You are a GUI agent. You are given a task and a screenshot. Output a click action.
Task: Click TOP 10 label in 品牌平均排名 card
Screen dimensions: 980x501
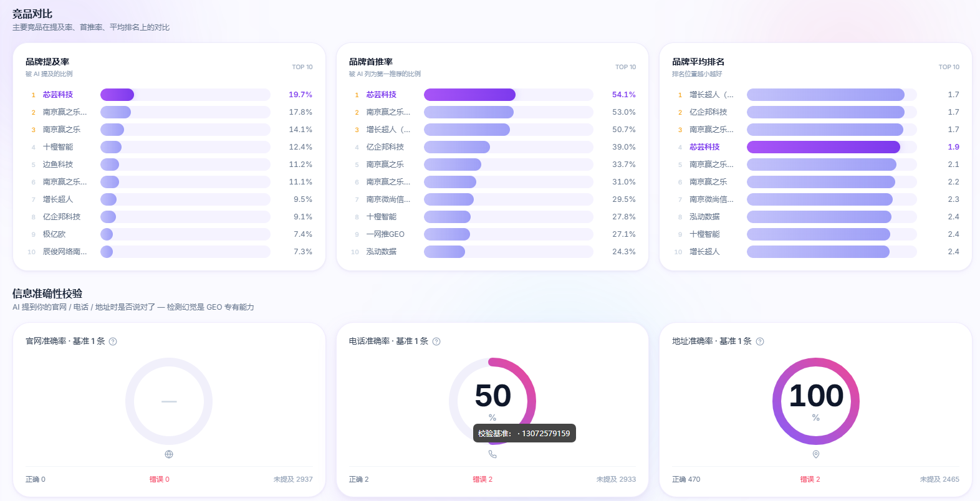(949, 67)
